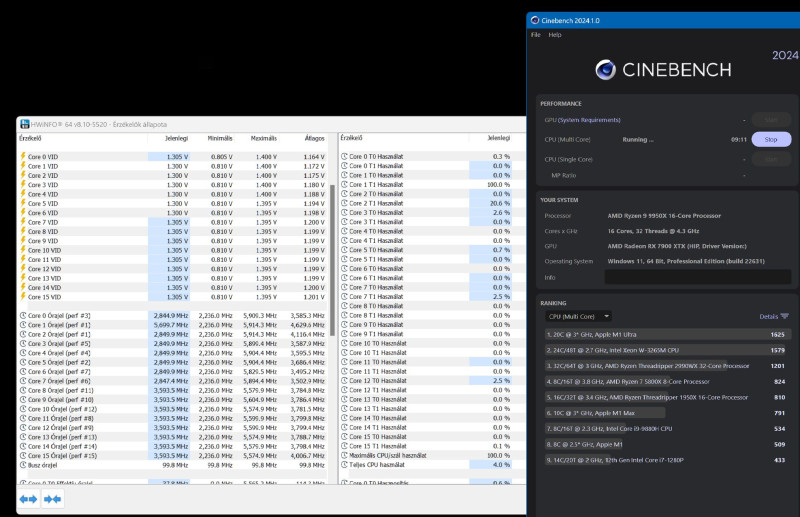800x517 pixels.
Task: Open the File menu in Cinebench
Action: coord(536,35)
